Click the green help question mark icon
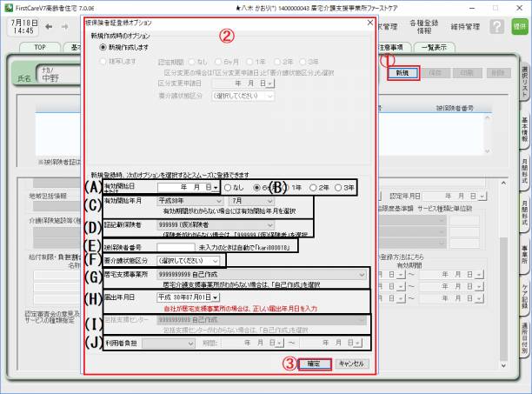Screen dimensions: 532x394 tap(496, 27)
